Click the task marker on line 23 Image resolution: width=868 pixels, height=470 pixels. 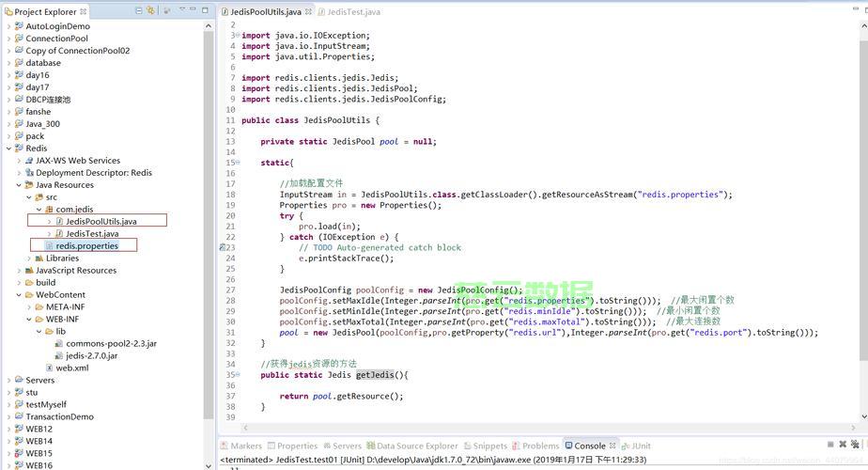click(x=223, y=248)
